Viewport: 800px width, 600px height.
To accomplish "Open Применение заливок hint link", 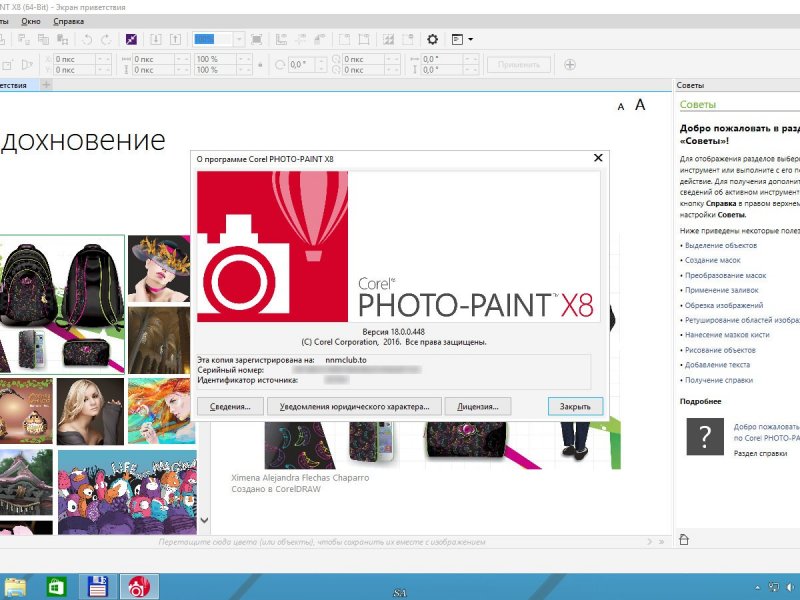I will coord(721,290).
